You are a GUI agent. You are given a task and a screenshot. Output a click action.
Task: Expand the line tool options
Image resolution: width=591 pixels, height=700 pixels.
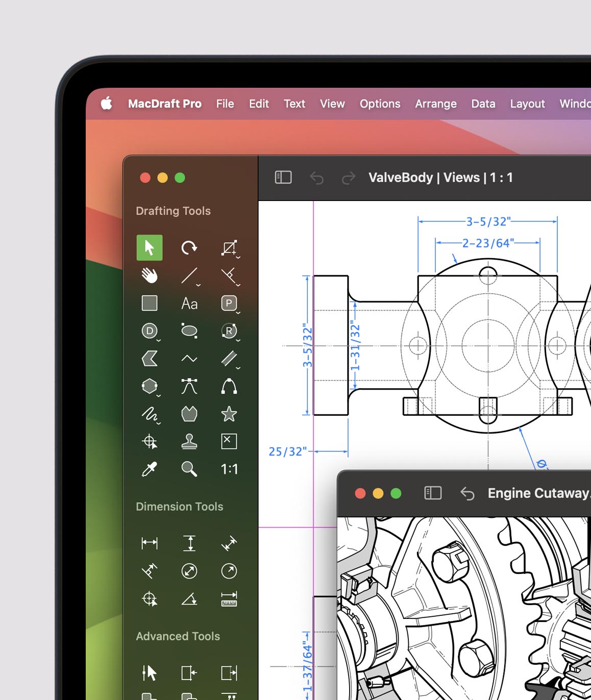pos(199,285)
